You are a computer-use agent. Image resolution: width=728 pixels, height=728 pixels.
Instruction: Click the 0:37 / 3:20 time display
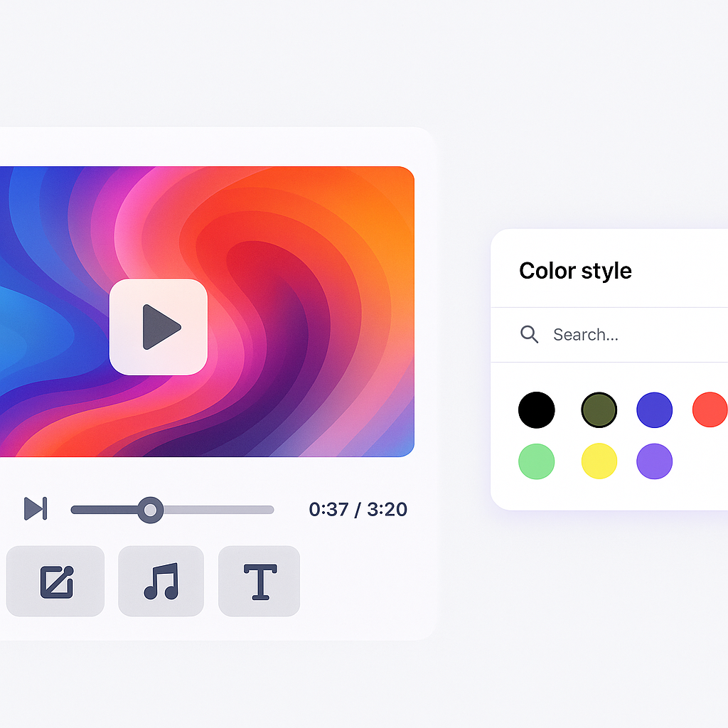tap(358, 509)
